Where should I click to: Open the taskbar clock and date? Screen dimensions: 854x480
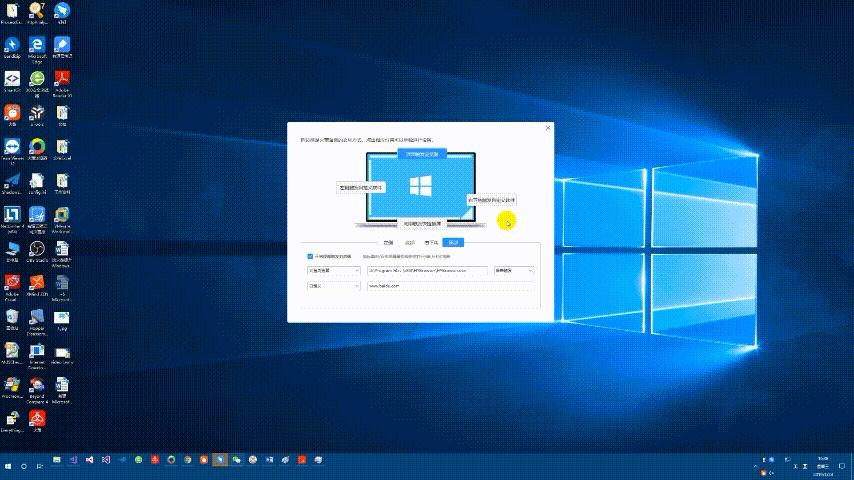[x=823, y=466]
